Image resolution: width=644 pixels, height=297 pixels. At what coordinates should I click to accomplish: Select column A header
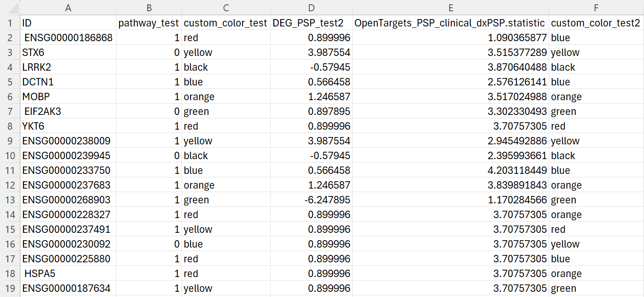(67, 7)
